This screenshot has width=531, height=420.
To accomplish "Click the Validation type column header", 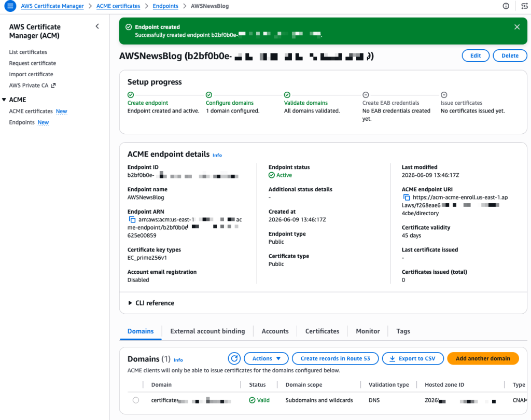I will [388, 385].
